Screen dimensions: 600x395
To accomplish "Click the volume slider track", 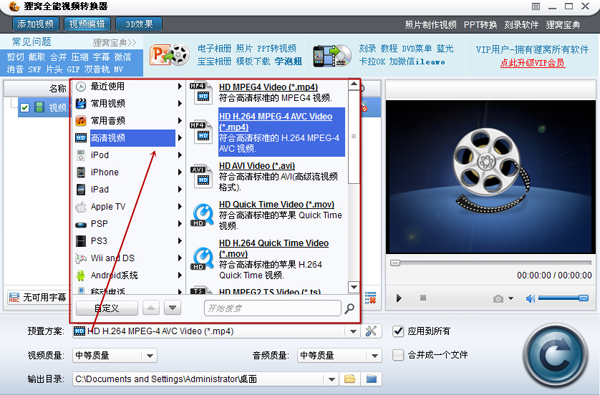I will coord(562,298).
